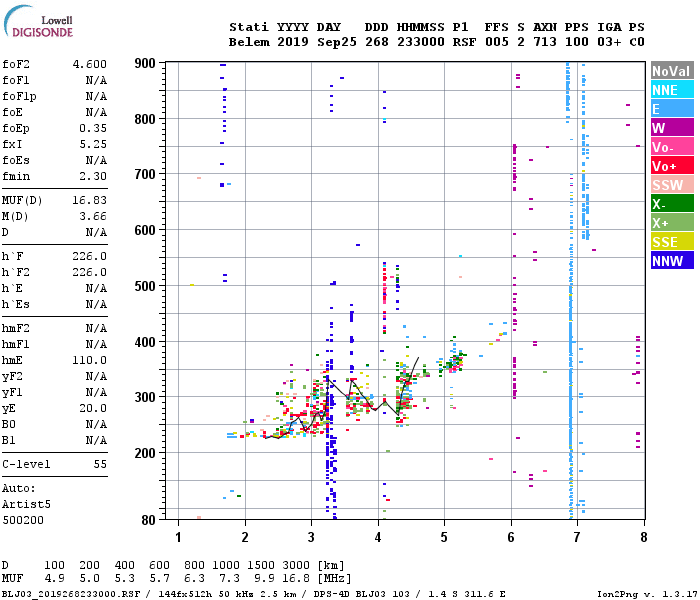This screenshot has width=700, height=600.
Task: Click the B0 N/A row
Action: coord(54,425)
